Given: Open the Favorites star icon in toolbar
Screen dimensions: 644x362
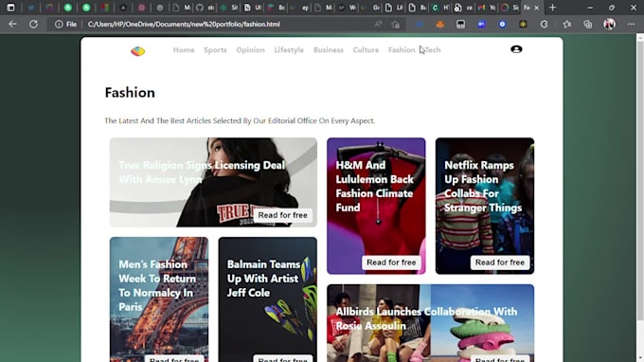Looking at the screenshot, I should 567,25.
